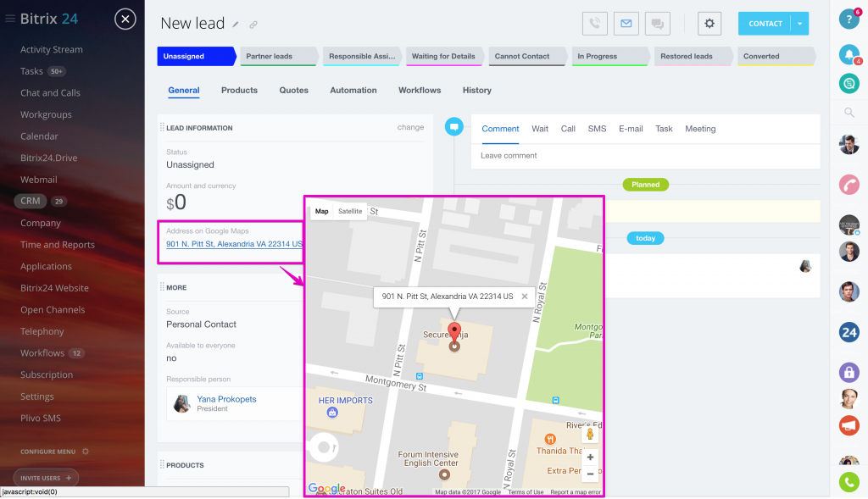Set lead stage to Partner leads

278,57
